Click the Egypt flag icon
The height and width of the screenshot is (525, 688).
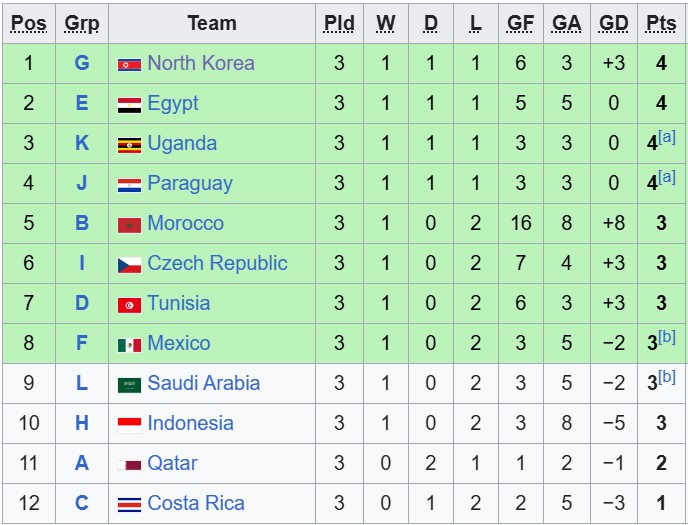tap(129, 104)
